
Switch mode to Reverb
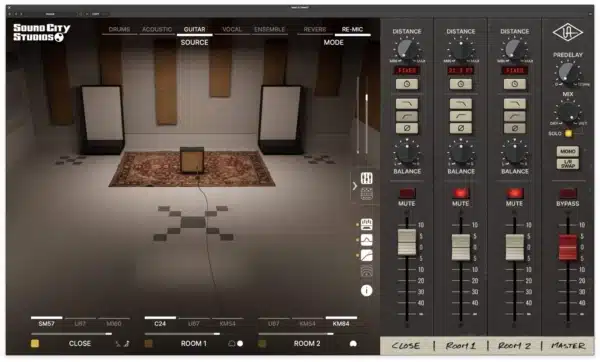click(x=315, y=29)
